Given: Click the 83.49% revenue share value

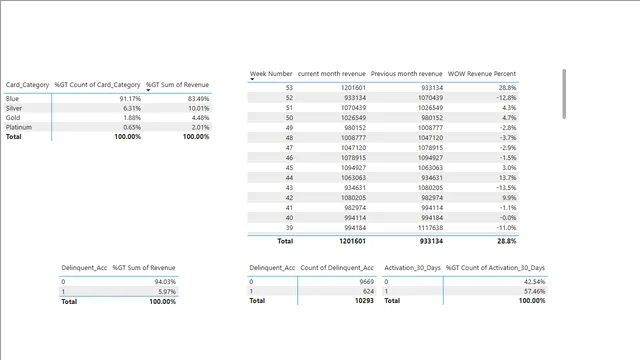Looking at the screenshot, I should point(199,99).
